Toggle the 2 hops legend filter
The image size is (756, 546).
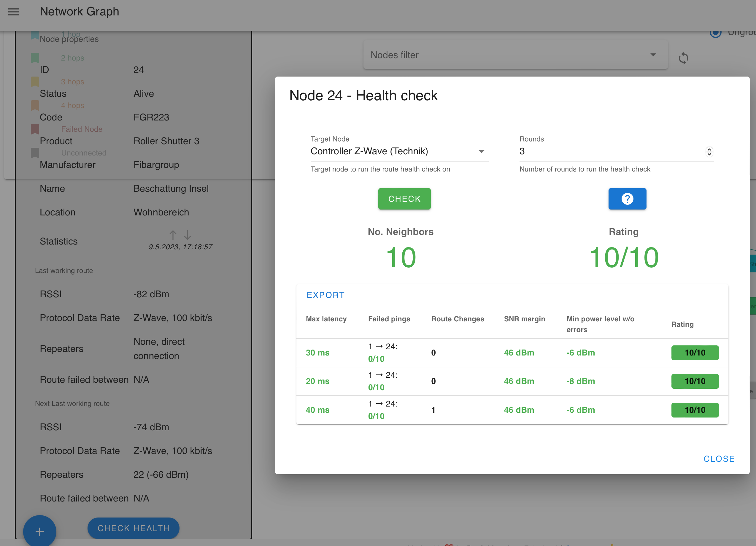point(35,57)
